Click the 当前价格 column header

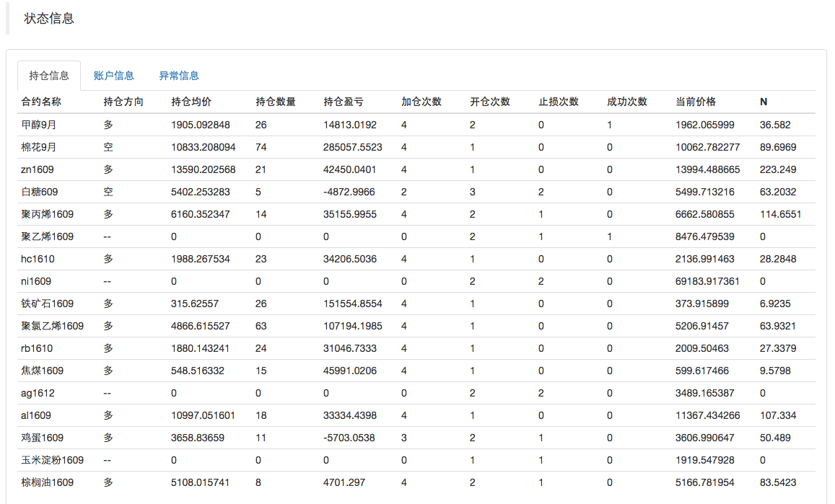pos(696,102)
